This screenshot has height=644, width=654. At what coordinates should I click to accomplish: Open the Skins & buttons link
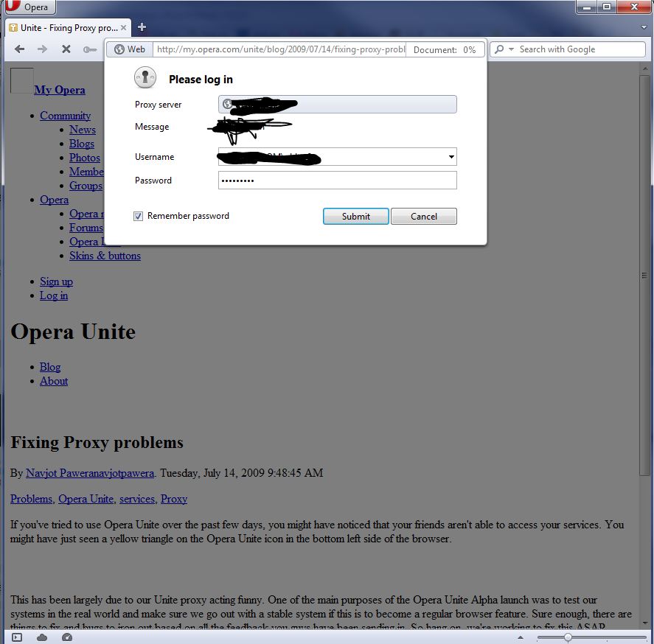[x=105, y=256]
